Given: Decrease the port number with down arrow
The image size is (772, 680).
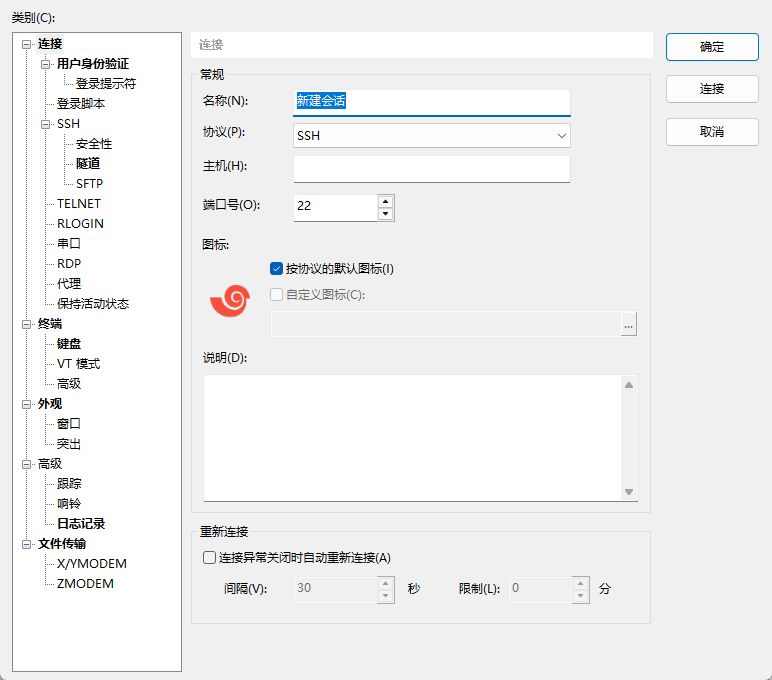Looking at the screenshot, I should coord(386,214).
